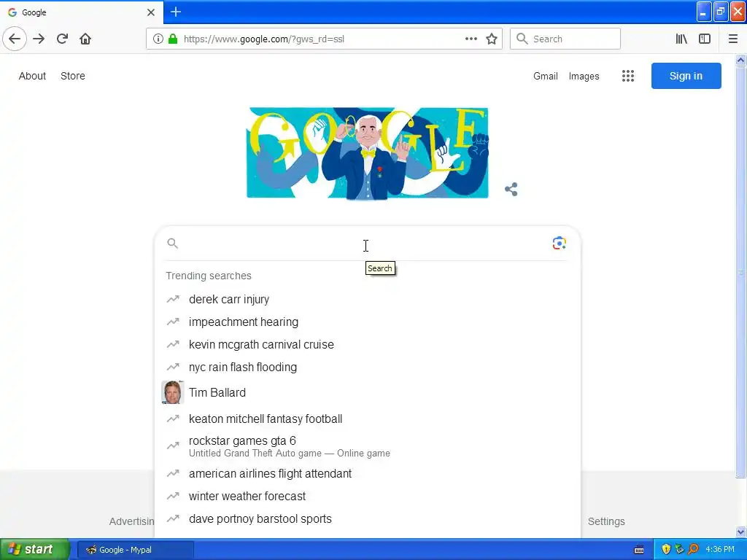Click the Google search input field

[365, 244]
